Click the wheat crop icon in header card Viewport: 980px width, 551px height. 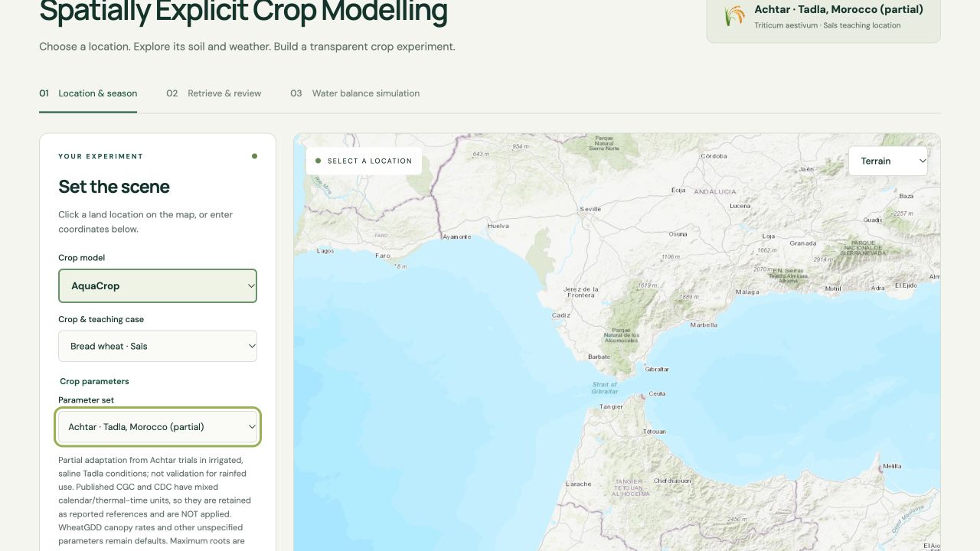tap(734, 16)
